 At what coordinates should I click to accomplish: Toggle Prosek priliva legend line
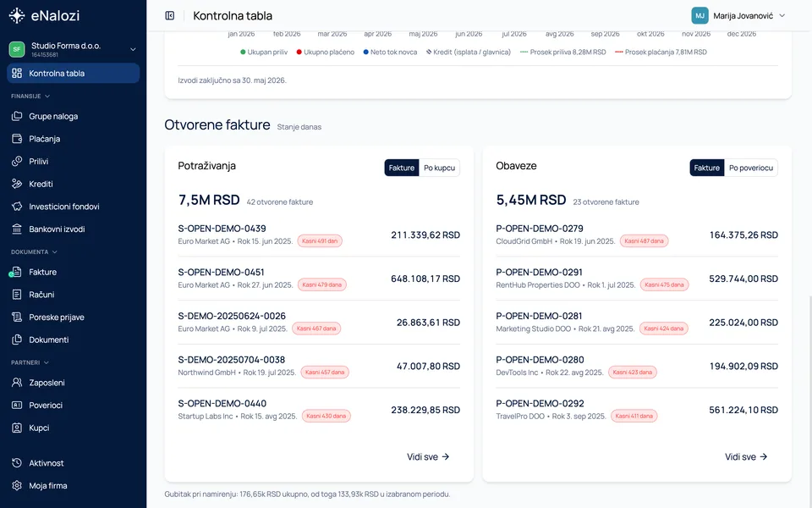pos(563,52)
